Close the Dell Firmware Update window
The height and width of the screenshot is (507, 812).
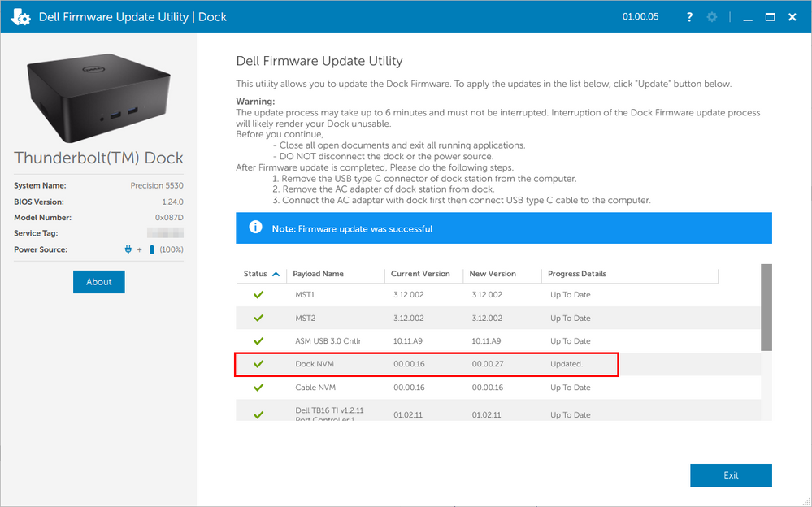click(x=792, y=17)
